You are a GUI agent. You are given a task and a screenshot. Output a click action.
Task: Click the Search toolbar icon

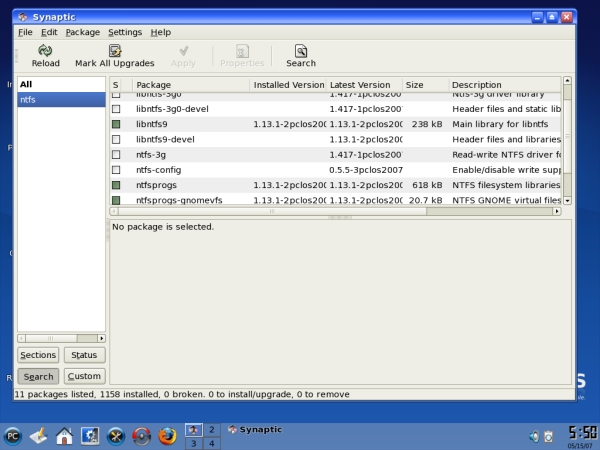tap(301, 51)
